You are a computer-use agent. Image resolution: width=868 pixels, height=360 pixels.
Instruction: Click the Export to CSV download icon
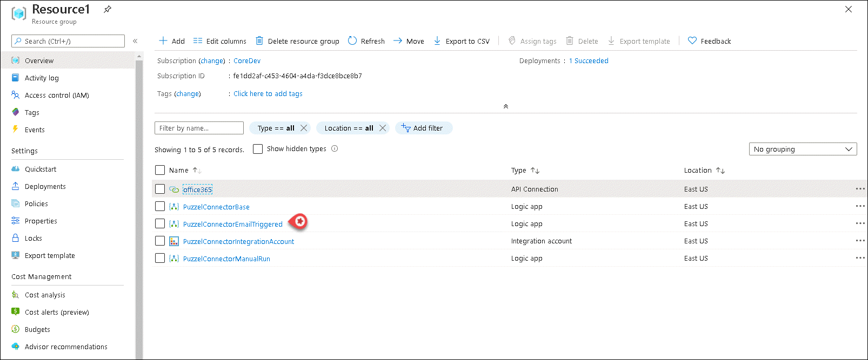click(437, 41)
